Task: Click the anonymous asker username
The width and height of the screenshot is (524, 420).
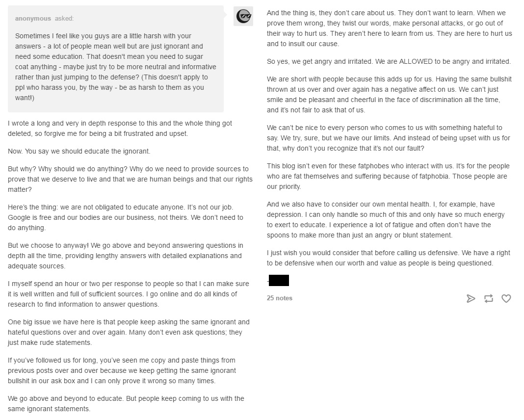Action: (x=33, y=18)
